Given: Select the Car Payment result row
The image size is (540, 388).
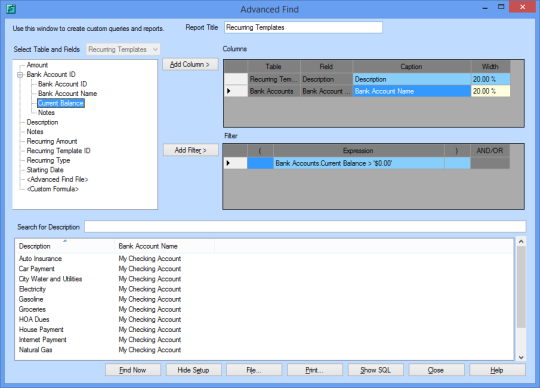Looking at the screenshot, I should point(264,269).
